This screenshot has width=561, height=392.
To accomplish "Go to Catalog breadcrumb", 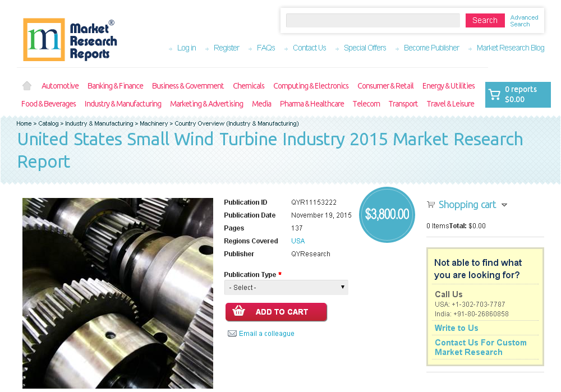I will [x=48, y=123].
